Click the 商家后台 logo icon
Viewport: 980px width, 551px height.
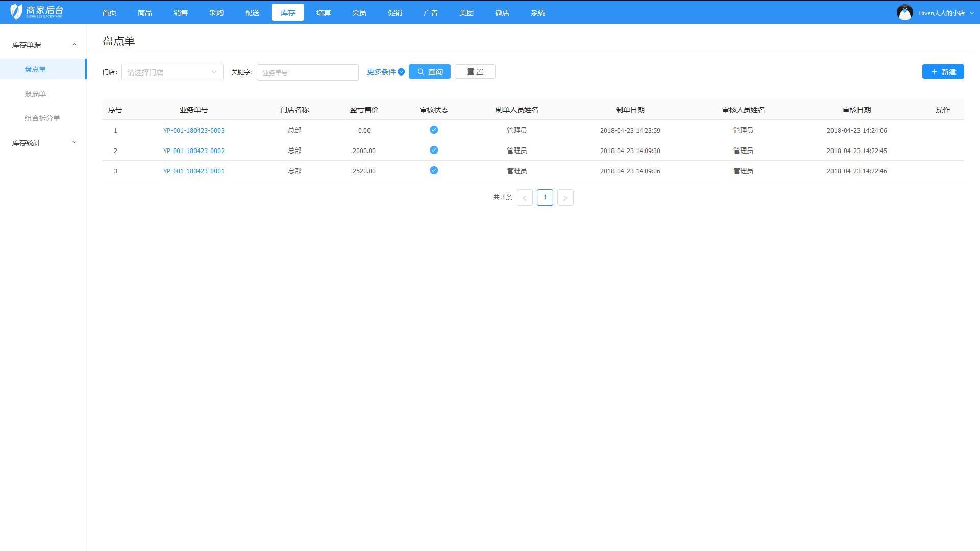[x=16, y=12]
